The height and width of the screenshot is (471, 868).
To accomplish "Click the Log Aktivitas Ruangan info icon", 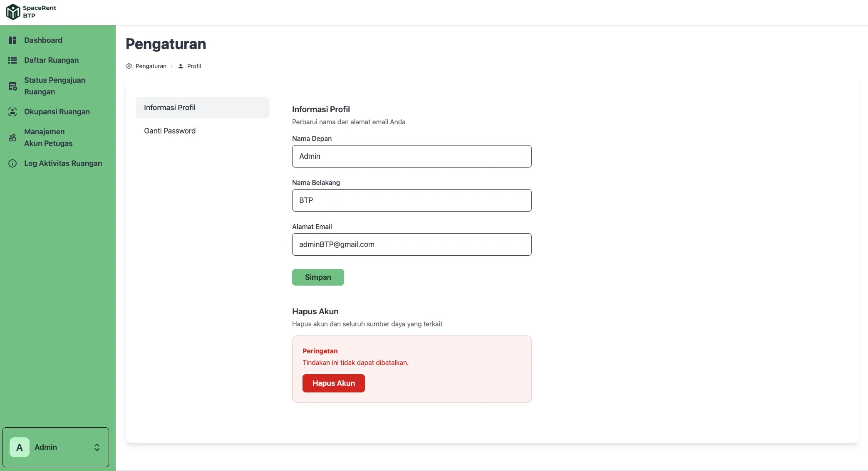I will tap(12, 163).
